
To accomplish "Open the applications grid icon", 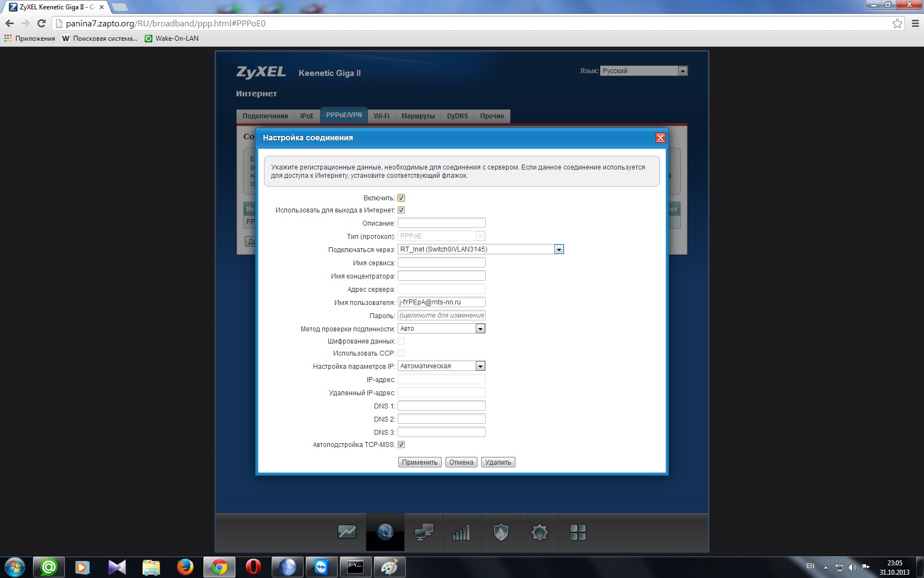I will pos(577,532).
